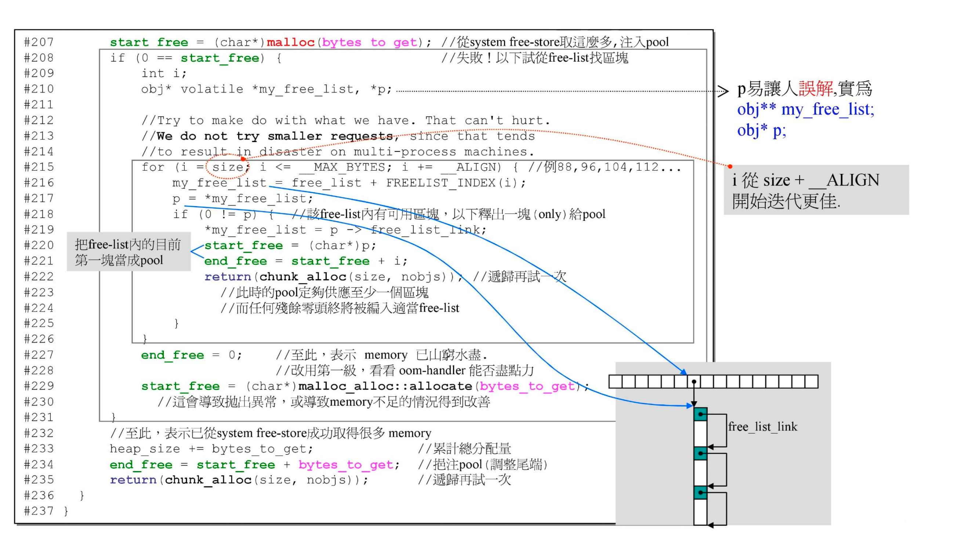Image resolution: width=980 pixels, height=538 pixels.
Task: Click the blue obj* p; annotation
Action: coord(762,131)
